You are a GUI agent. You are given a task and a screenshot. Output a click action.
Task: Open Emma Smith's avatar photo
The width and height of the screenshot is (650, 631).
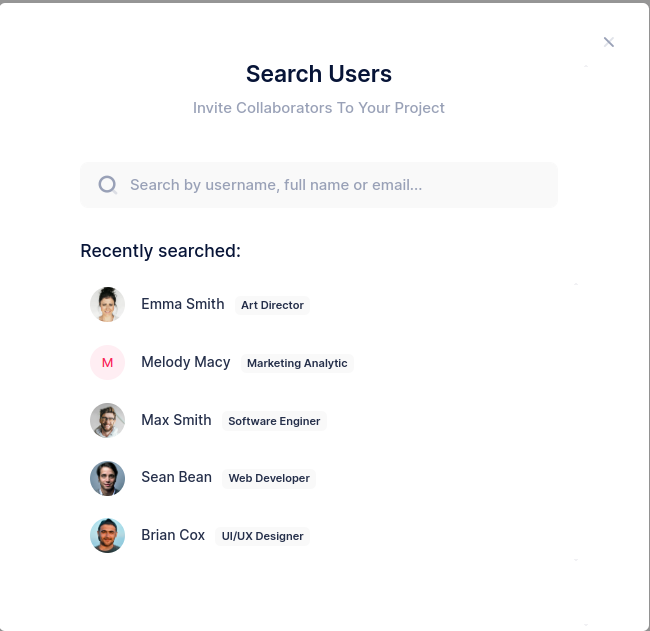(x=107, y=304)
